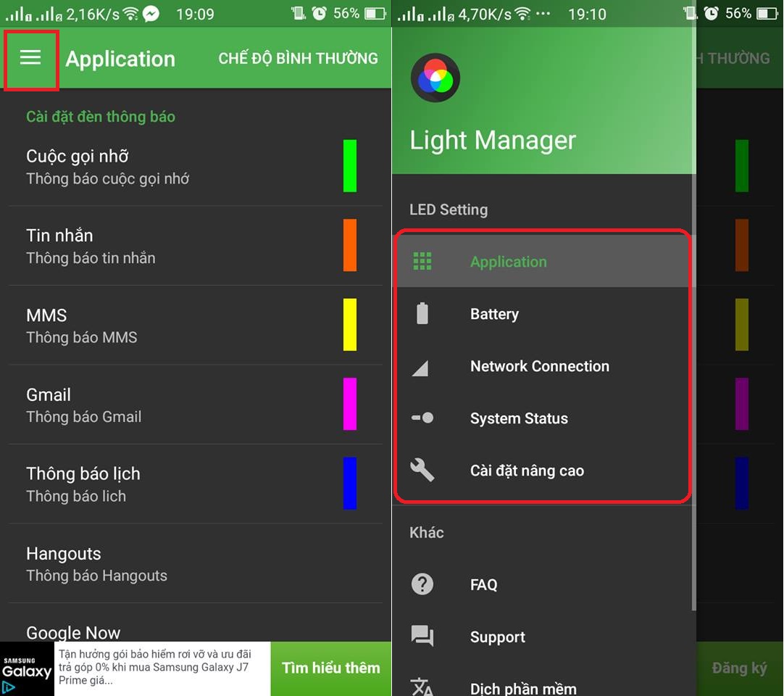Select Network Connection in the drawer
This screenshot has width=784, height=696.
[x=543, y=366]
